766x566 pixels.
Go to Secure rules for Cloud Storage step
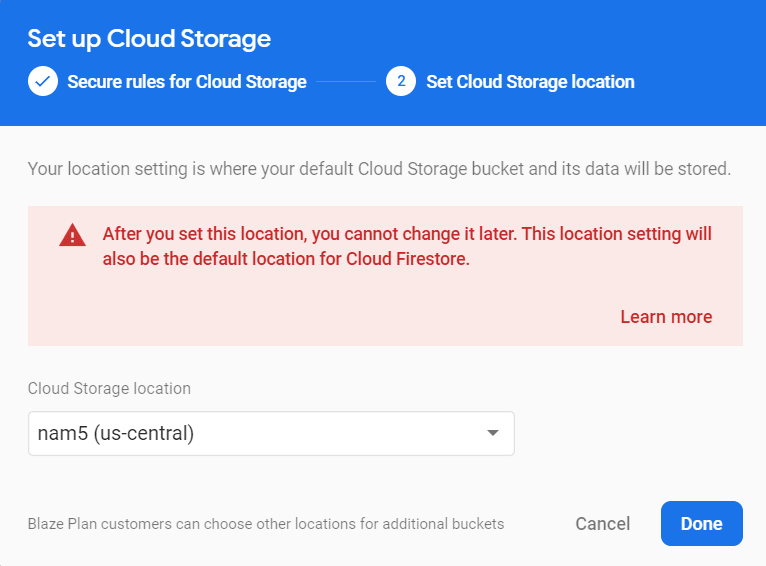[187, 82]
